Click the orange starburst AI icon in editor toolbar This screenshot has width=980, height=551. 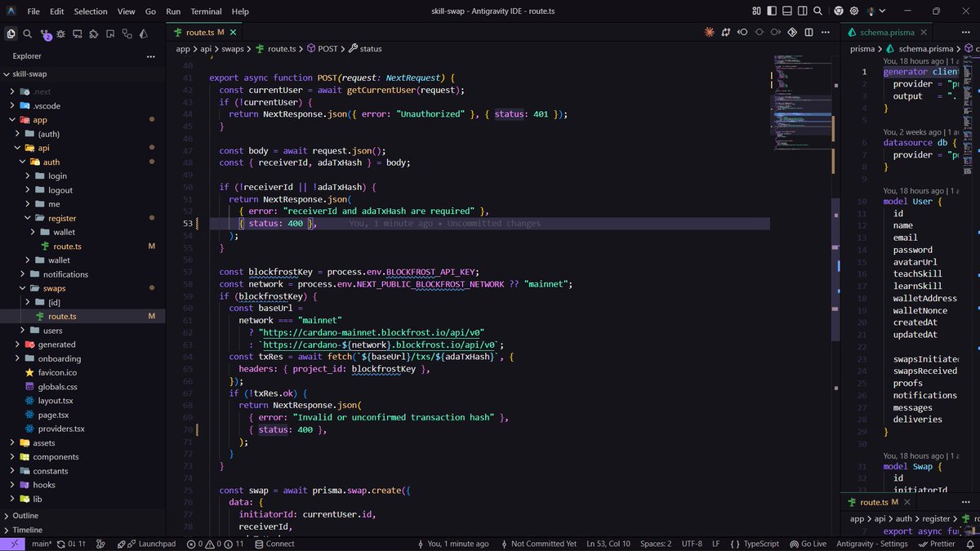click(x=709, y=32)
